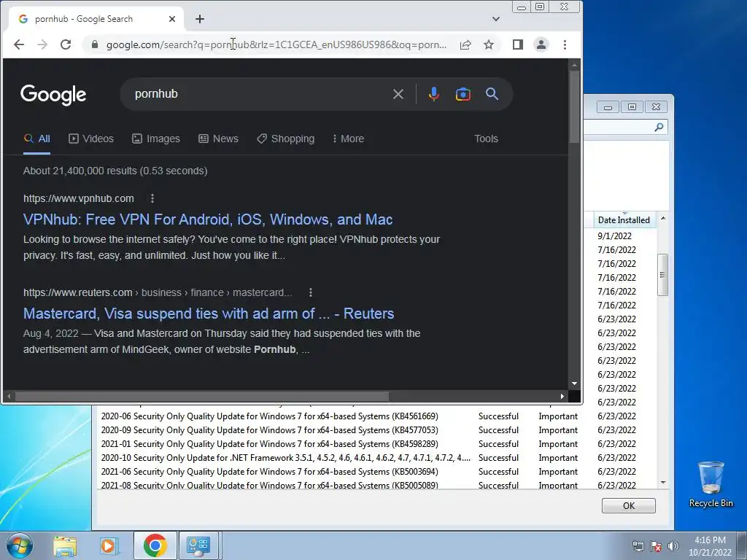
Task: Submit the search with the magnifier icon
Action: click(x=492, y=94)
